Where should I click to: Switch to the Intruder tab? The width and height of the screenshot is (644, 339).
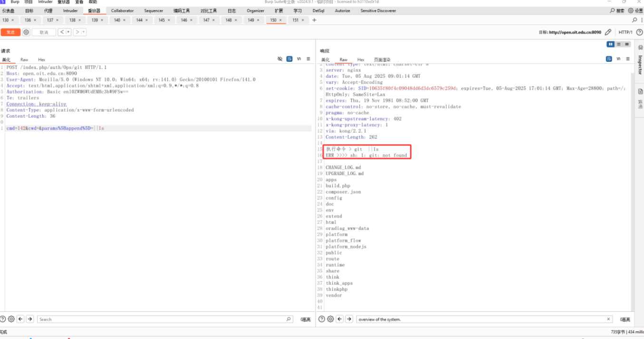(70, 10)
